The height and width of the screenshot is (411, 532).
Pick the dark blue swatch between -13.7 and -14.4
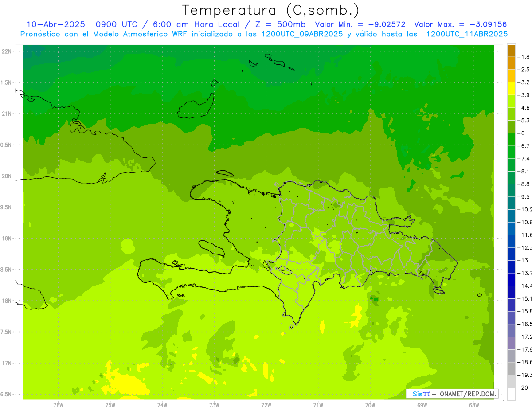[x=511, y=279]
